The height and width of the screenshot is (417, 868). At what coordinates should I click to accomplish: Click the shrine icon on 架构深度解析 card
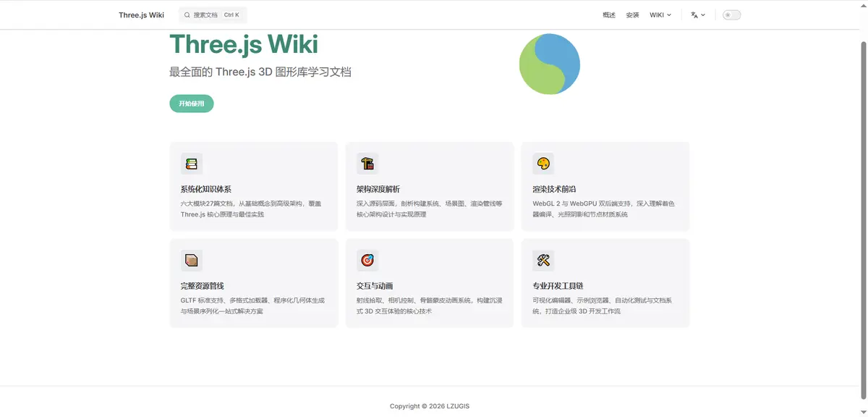click(x=367, y=164)
